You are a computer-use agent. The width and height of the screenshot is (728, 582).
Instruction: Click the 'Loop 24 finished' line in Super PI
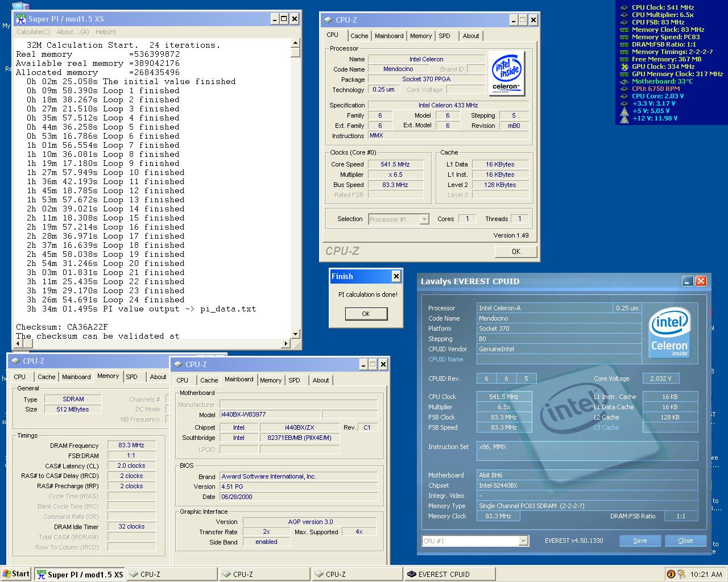click(x=106, y=300)
